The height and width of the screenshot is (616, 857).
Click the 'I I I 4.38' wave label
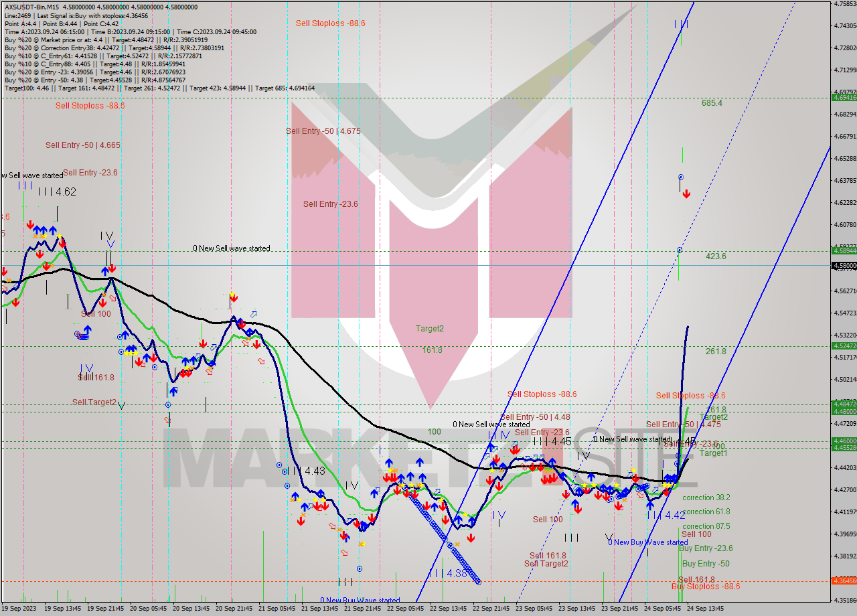[448, 574]
